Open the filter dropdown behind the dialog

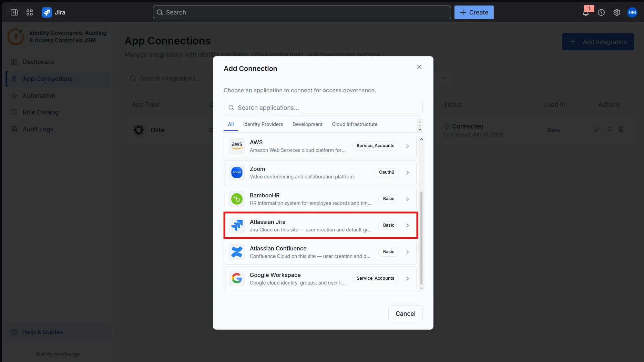(443, 78)
